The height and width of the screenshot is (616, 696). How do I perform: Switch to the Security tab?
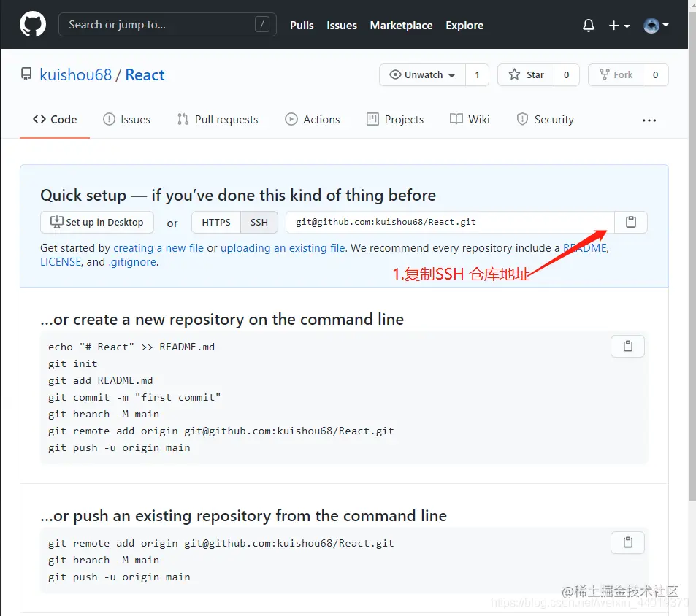click(545, 119)
